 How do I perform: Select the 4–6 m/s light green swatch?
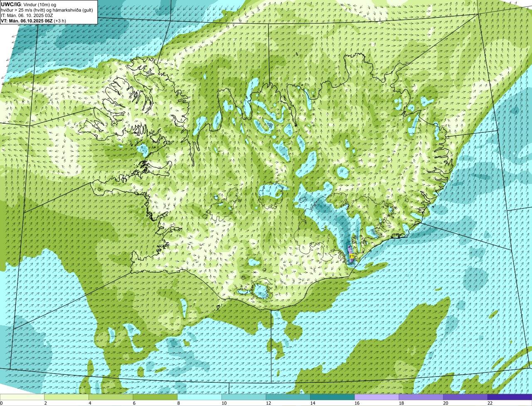click(111, 397)
